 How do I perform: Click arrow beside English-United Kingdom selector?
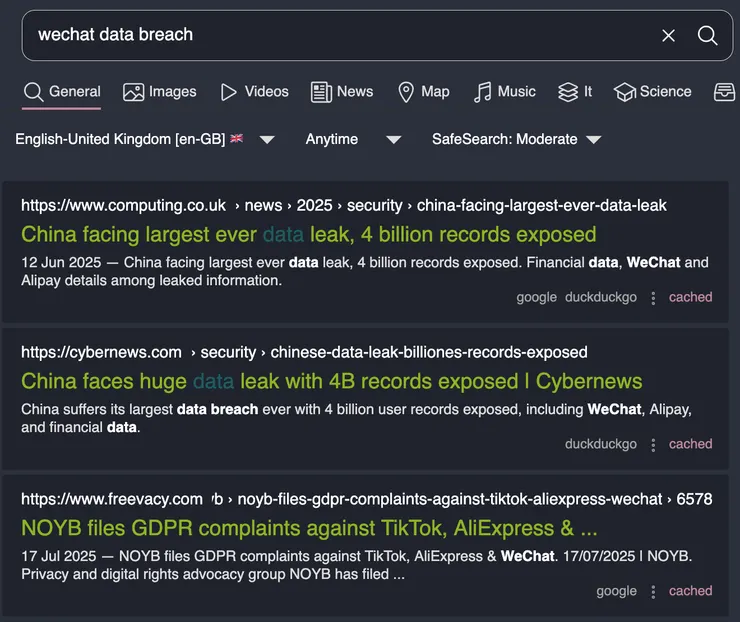tap(267, 140)
